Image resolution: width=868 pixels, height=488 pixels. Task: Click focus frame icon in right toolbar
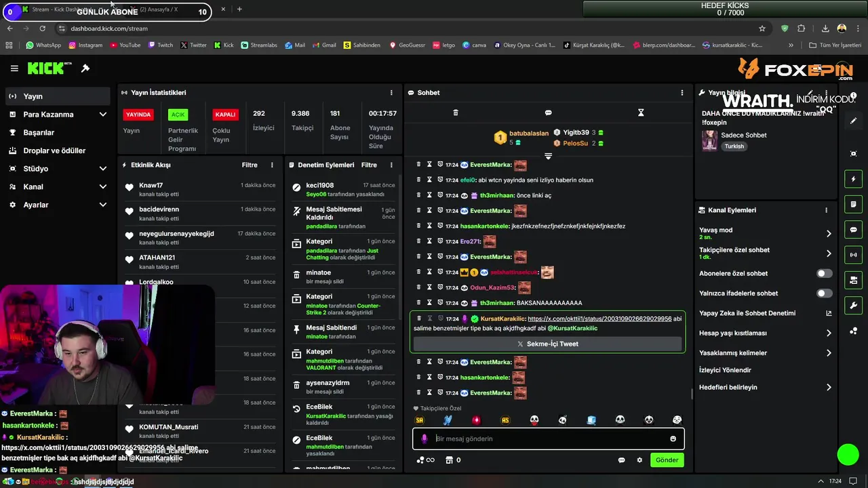pyautogui.click(x=854, y=154)
